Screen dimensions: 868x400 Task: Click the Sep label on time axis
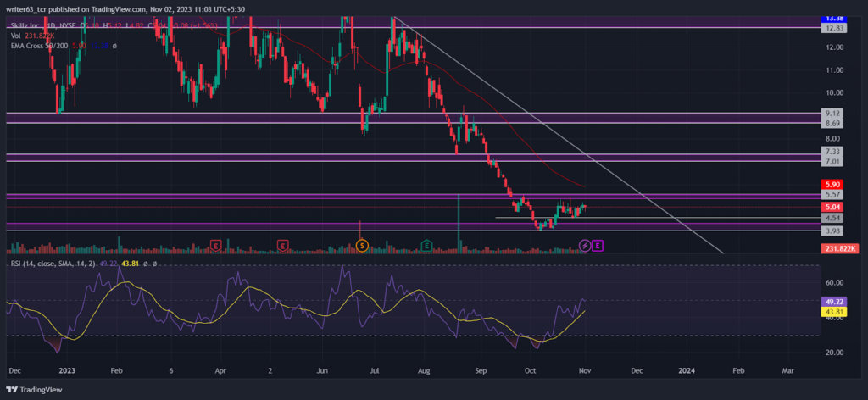tap(482, 371)
